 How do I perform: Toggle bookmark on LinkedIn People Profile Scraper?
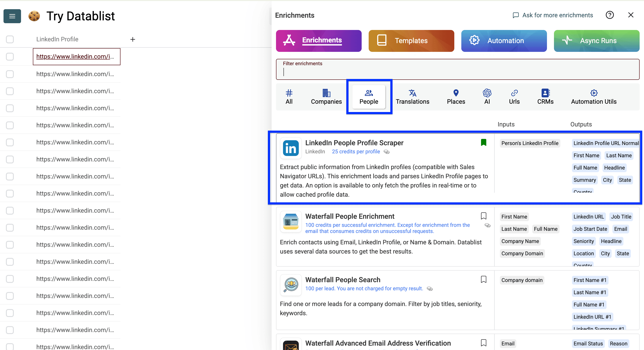(484, 142)
